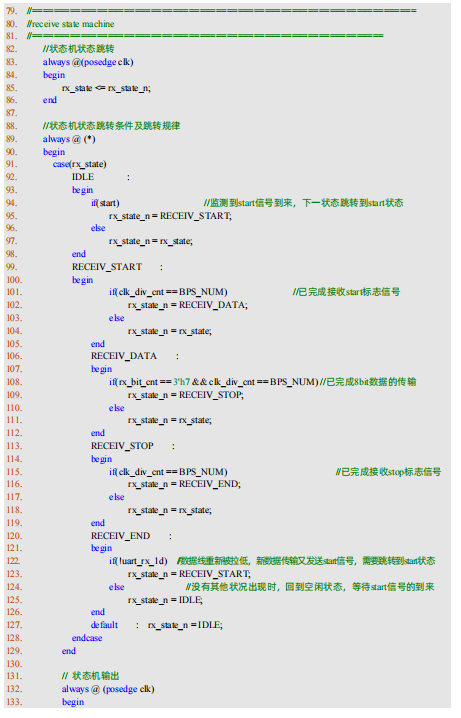Image resolution: width=461 pixels, height=718 pixels.
Task: Click the "end" keyword on line 86
Action: click(x=50, y=100)
